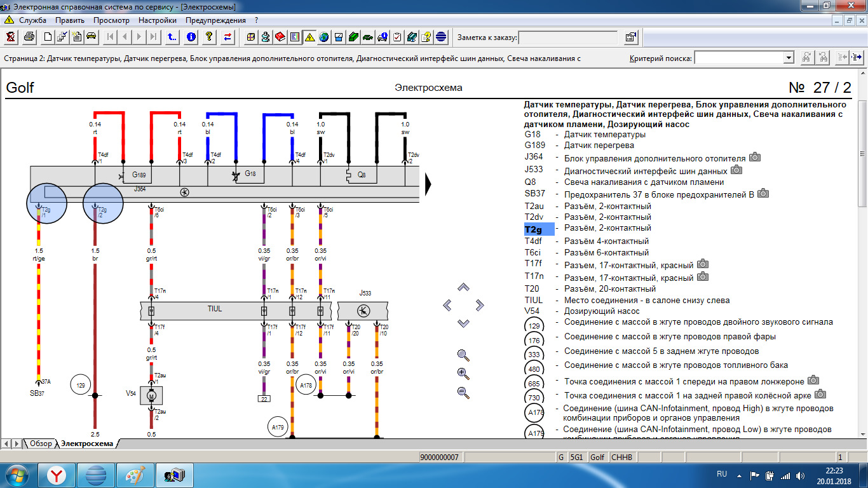
Task: Click the blank new page toolbar icon
Action: pyautogui.click(x=48, y=37)
